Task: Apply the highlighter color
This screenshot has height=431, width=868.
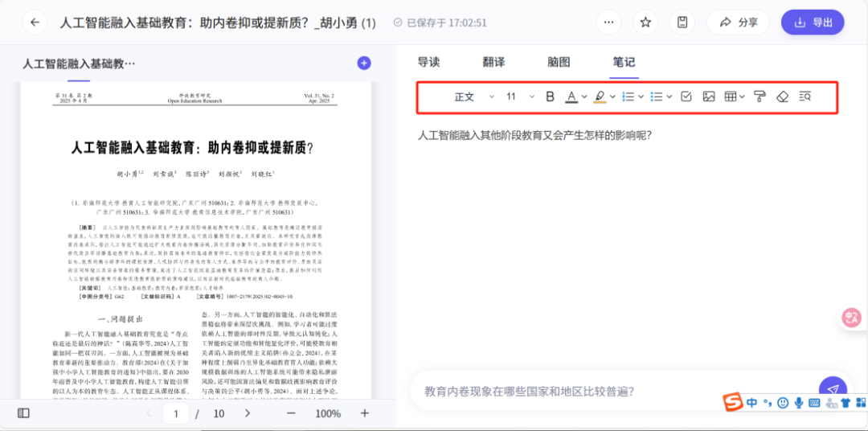Action: (600, 97)
